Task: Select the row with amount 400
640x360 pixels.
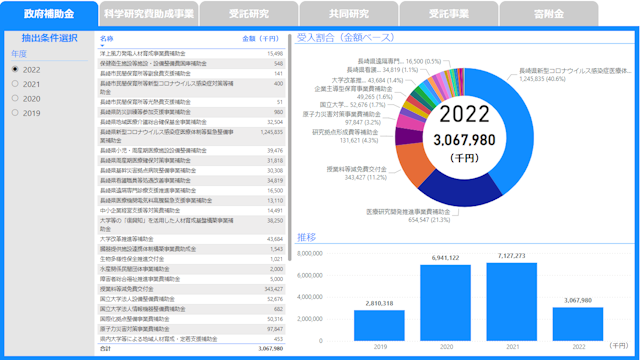Action: coord(191,88)
